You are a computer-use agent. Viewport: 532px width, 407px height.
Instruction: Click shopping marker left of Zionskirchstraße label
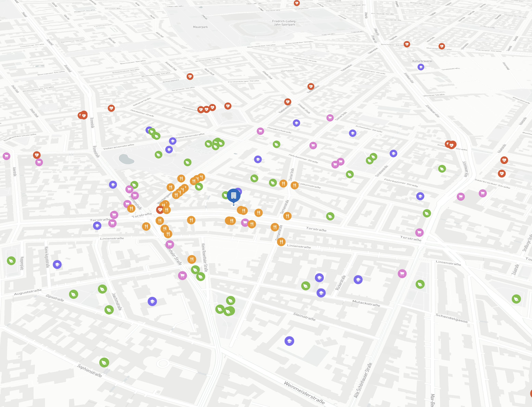(x=260, y=131)
